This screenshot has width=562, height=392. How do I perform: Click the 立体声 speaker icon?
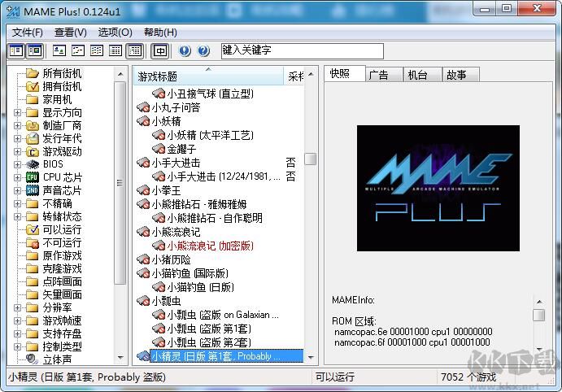33,359
